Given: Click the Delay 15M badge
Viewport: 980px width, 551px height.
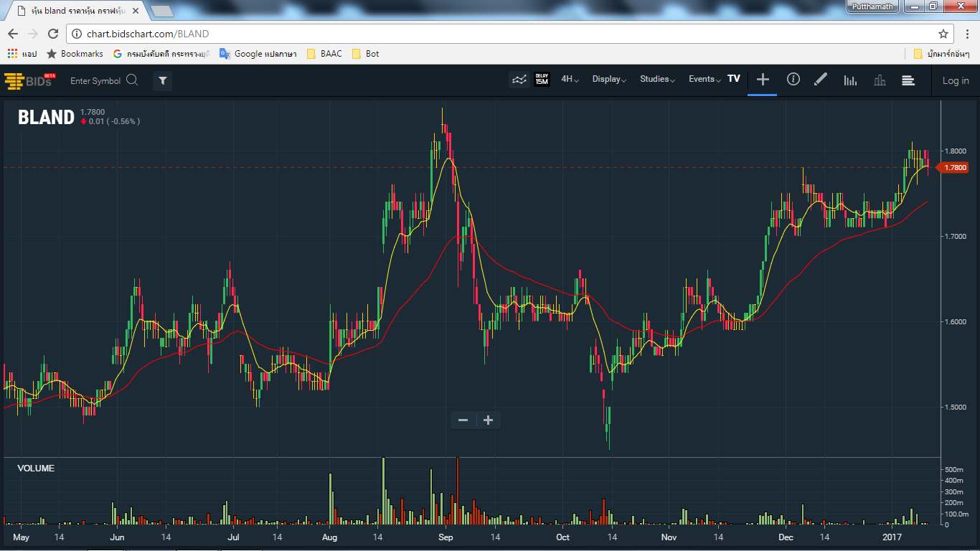Looking at the screenshot, I should (542, 80).
